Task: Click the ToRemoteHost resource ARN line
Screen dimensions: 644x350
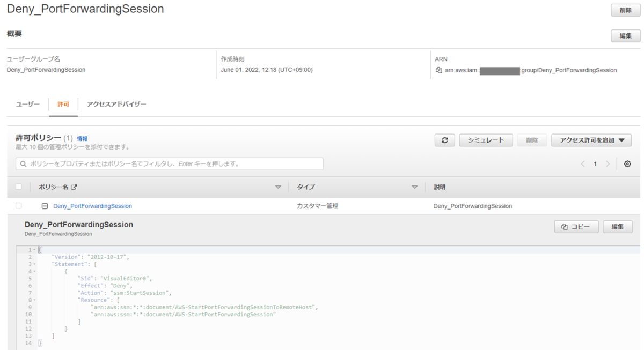Action: [x=204, y=307]
